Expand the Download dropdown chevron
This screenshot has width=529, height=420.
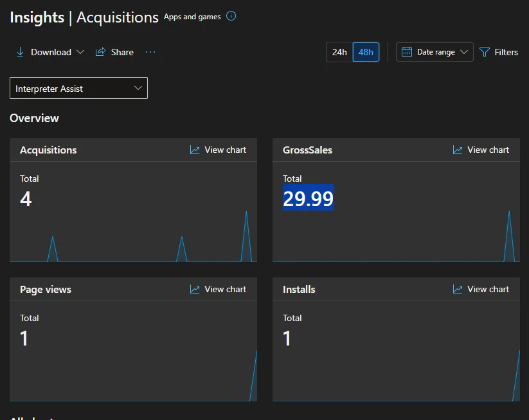point(80,52)
